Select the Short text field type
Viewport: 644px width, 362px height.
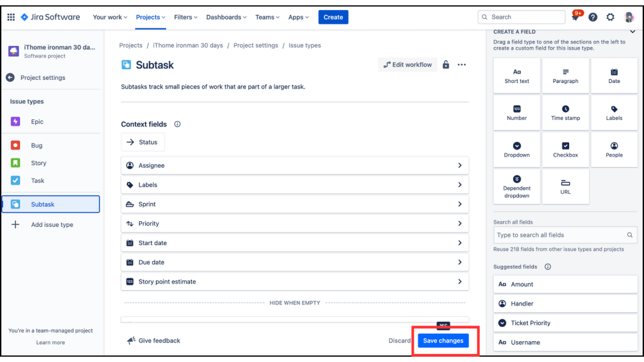coord(517,76)
